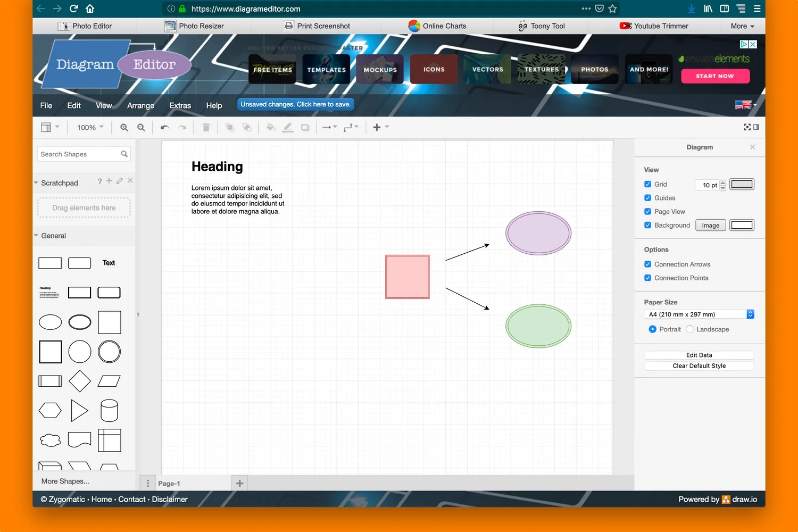The height and width of the screenshot is (532, 798).
Task: Click the delete trash icon
Action: [206, 128]
